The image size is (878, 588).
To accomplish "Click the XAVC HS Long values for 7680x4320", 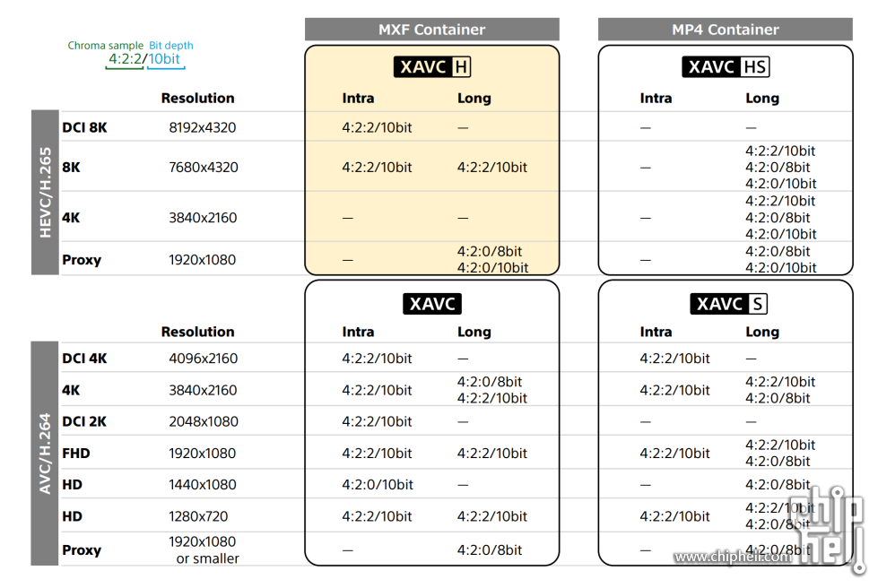I will [780, 168].
